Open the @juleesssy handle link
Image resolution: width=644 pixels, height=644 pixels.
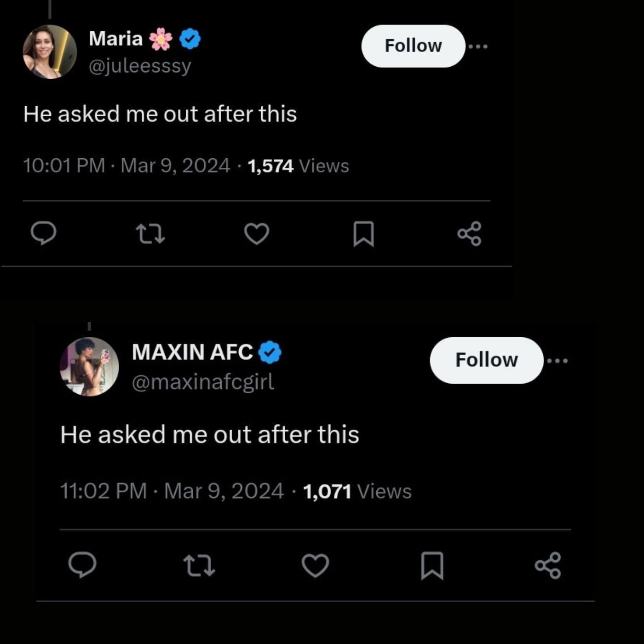coord(139,66)
